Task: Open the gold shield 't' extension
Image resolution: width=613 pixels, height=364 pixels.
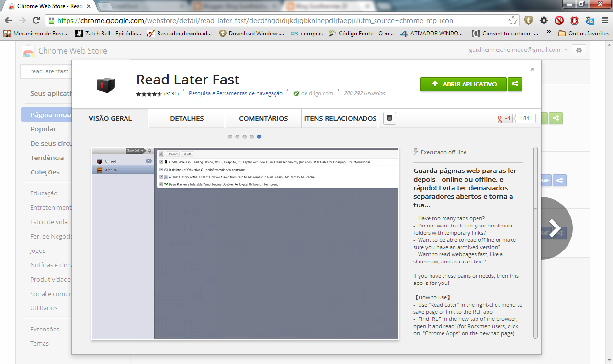Action: [x=528, y=21]
